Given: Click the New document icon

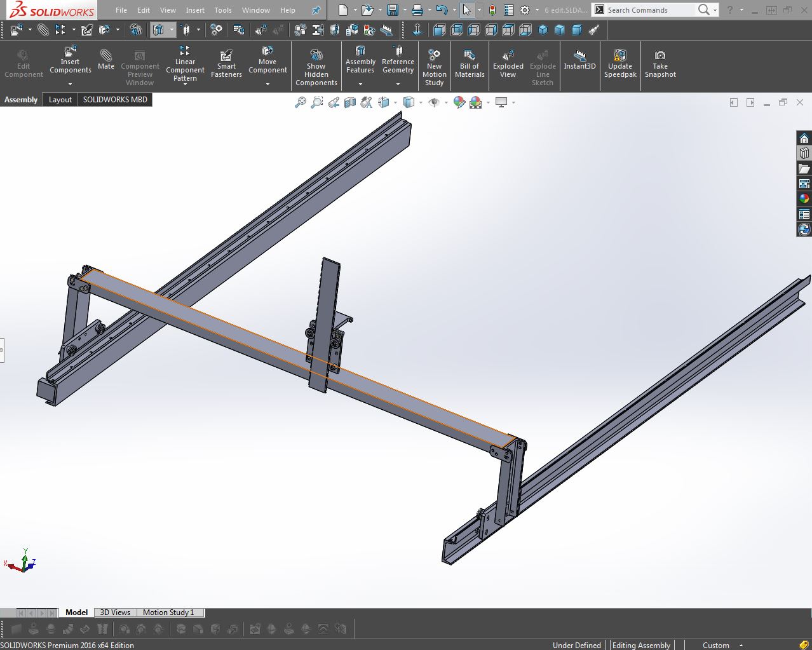Looking at the screenshot, I should click(x=343, y=10).
